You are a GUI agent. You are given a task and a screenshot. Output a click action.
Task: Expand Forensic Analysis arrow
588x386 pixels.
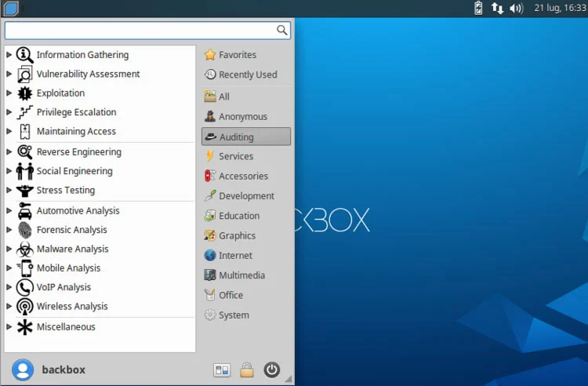point(9,230)
